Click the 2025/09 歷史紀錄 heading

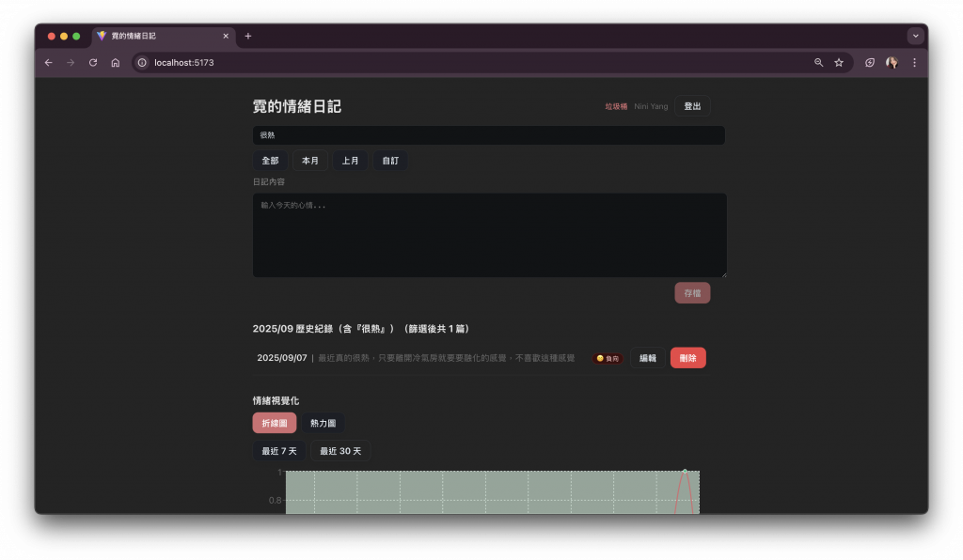tap(363, 329)
